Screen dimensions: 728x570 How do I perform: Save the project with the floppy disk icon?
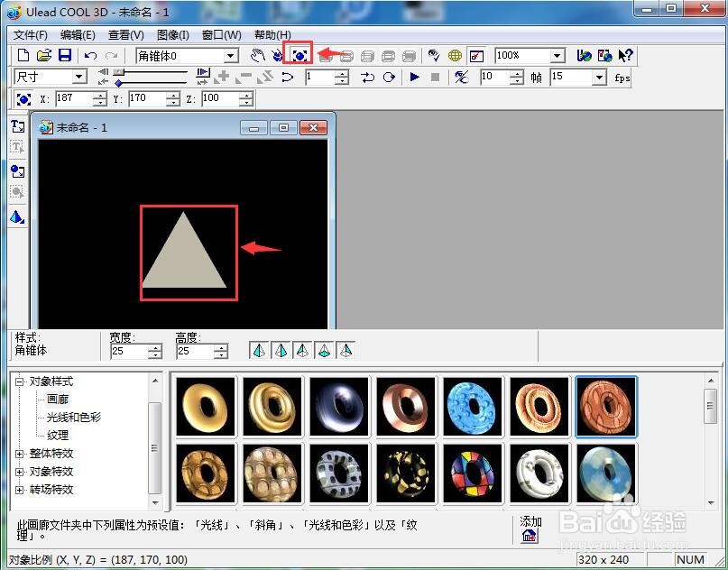coord(65,56)
